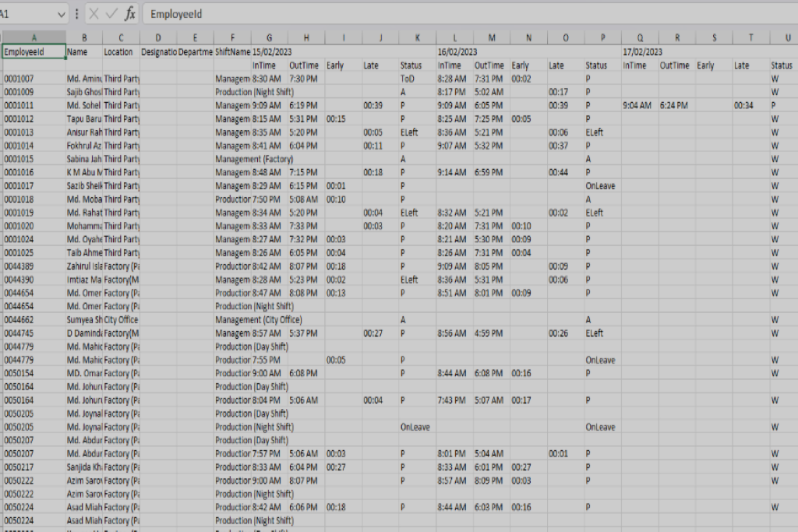Select column B header

point(84,37)
